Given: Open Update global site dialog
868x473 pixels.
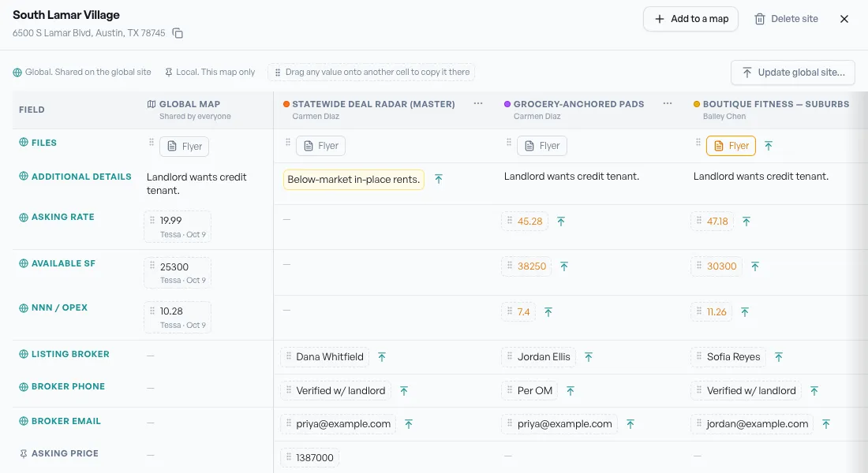Looking at the screenshot, I should coord(793,73).
